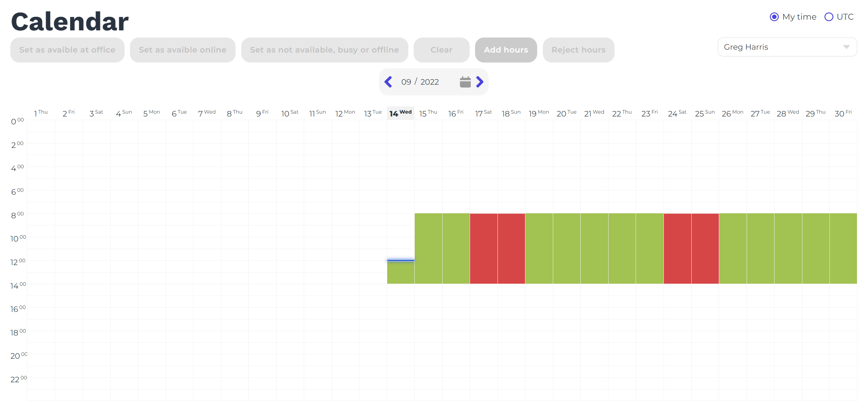Click red unavailable block on 17 Sat
Viewport: 868px width, 408px height.
point(484,248)
